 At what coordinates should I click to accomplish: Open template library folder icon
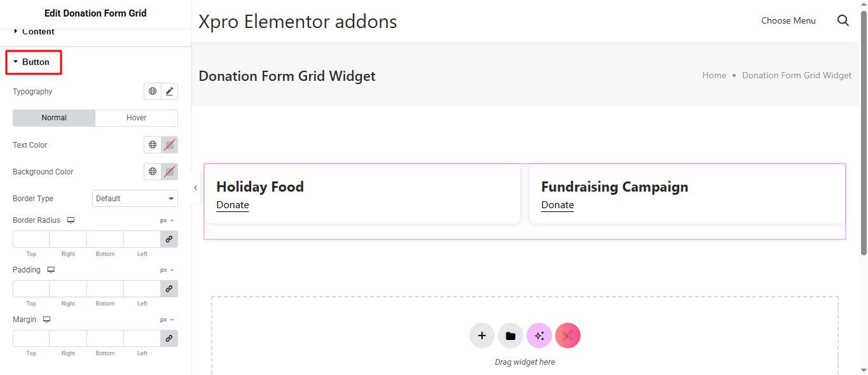(511, 336)
